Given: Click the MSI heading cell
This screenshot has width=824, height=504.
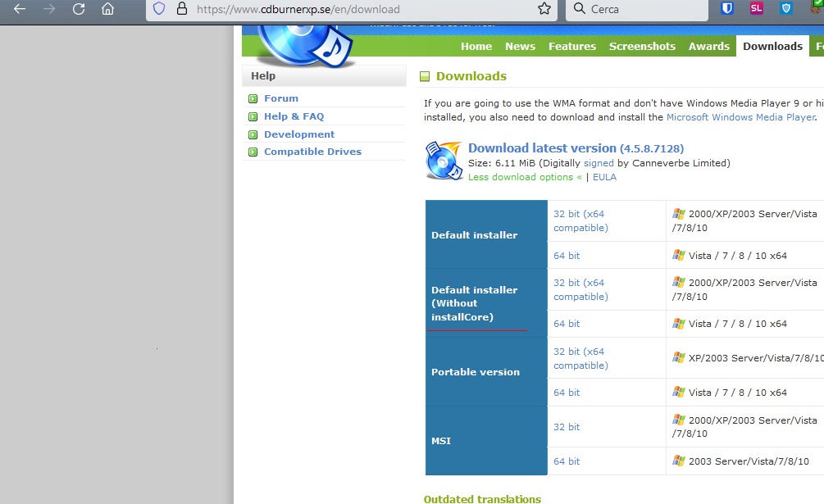Looking at the screenshot, I should point(486,440).
